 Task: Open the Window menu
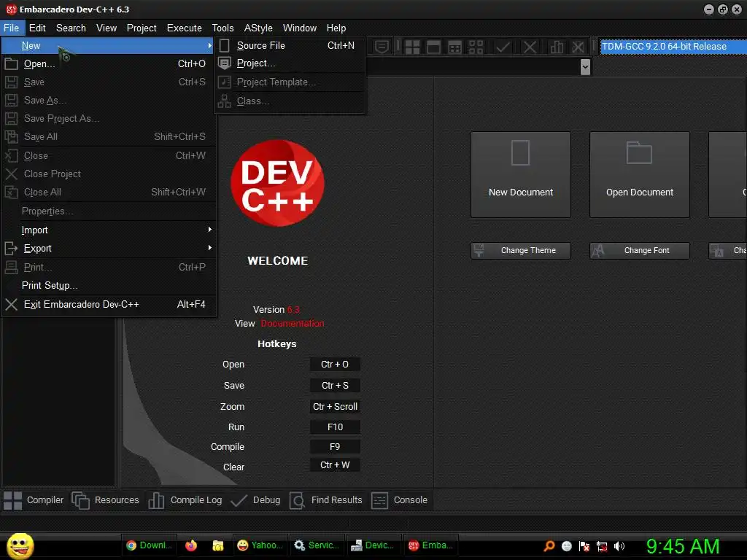(x=300, y=28)
